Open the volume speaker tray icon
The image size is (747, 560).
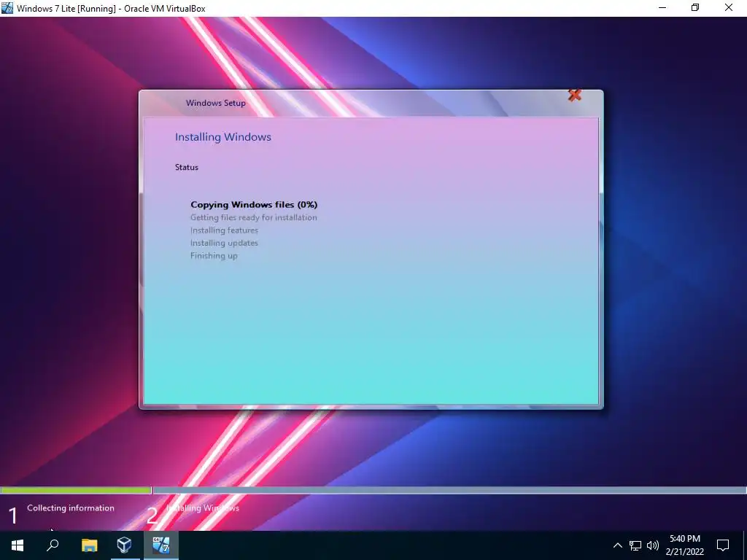[653, 545]
